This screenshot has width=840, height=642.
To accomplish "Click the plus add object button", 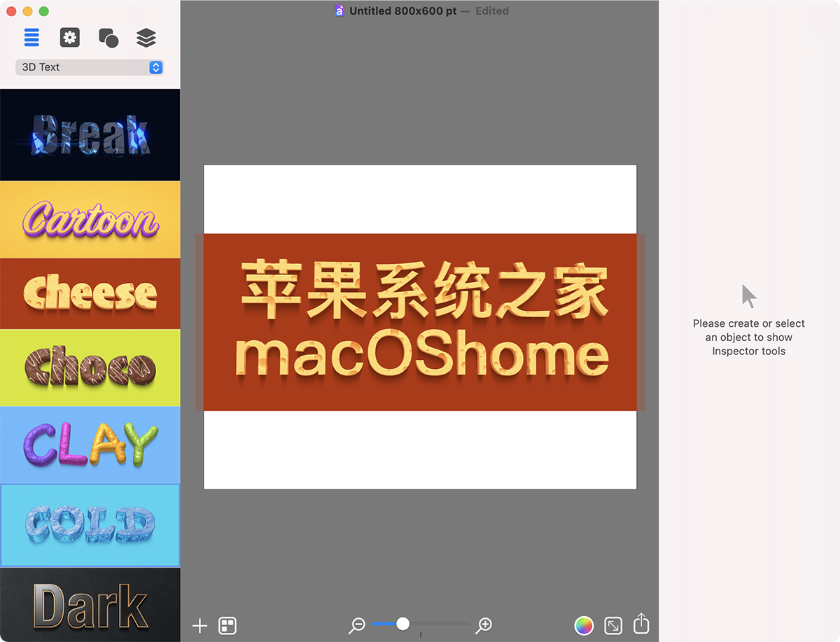I will tap(200, 626).
